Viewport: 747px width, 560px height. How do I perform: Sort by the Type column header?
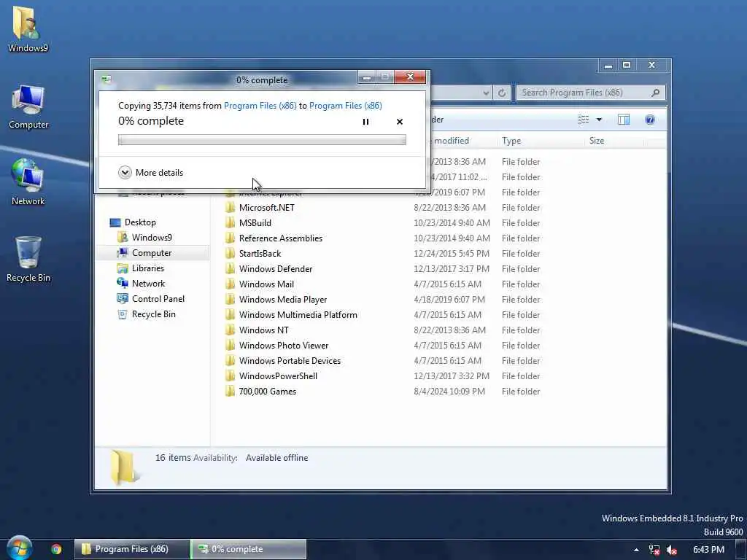(x=541, y=141)
